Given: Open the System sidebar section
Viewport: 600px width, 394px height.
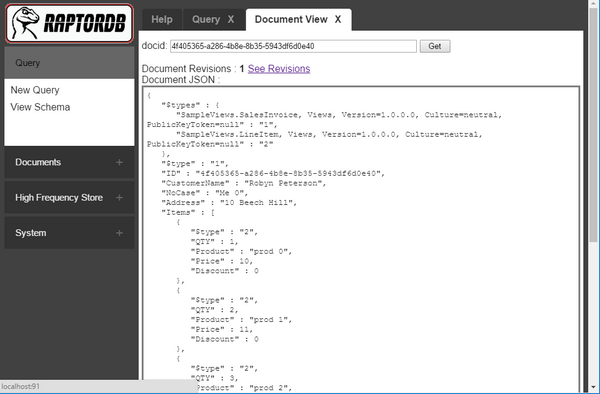Looking at the screenshot, I should tap(31, 233).
